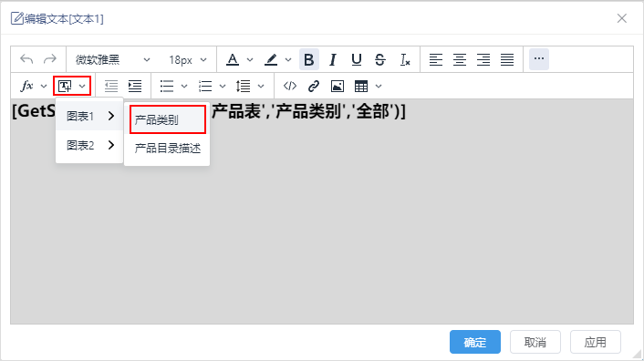The image size is (644, 361).
Task: Insert an image
Action: click(338, 86)
